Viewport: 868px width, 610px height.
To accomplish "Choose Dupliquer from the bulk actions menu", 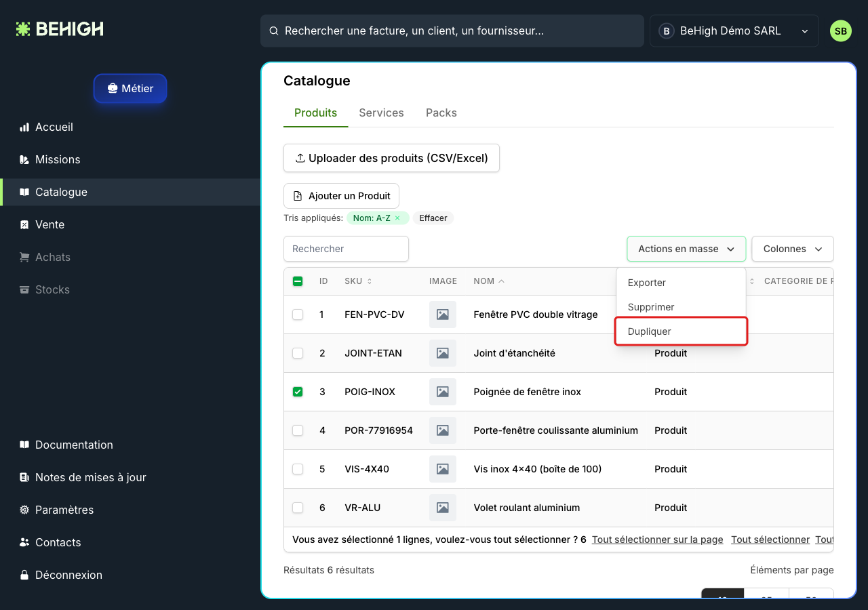I will click(681, 331).
